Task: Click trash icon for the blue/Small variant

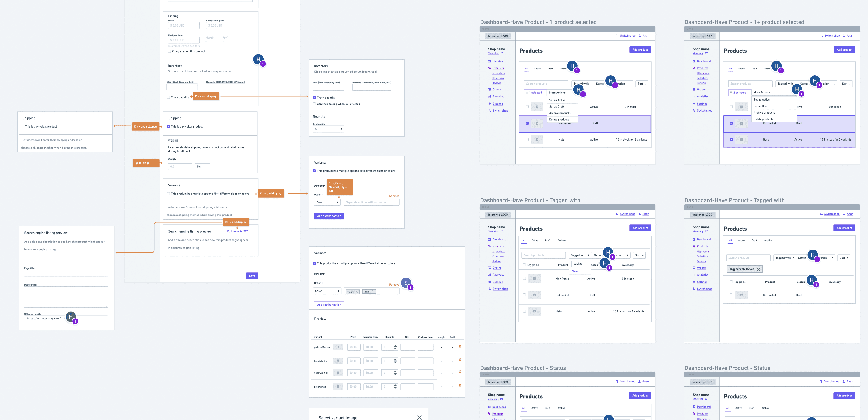Action: 460,385
